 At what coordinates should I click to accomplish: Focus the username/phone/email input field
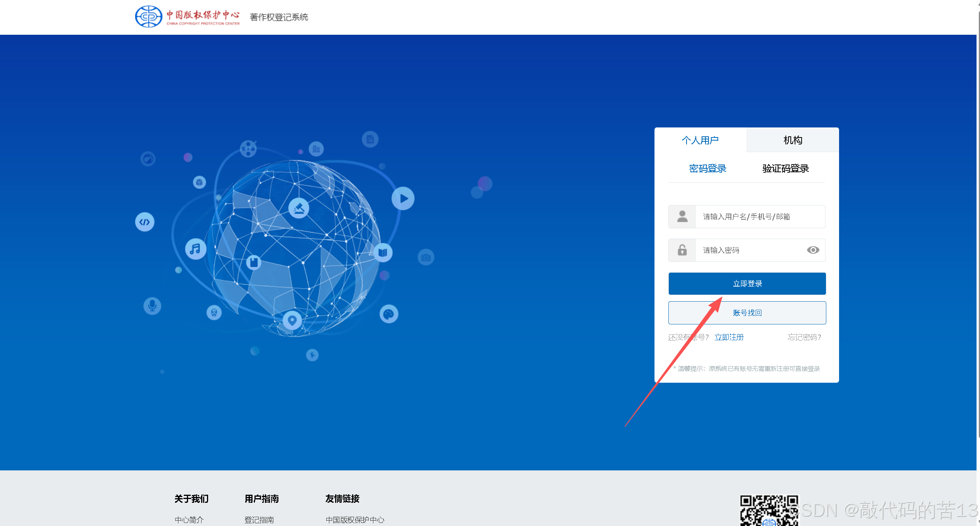(759, 217)
